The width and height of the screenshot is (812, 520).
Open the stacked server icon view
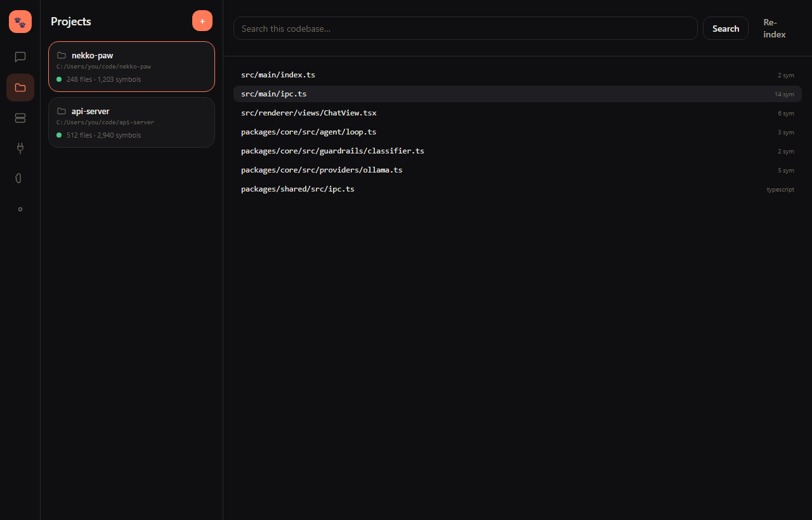pyautogui.click(x=20, y=118)
